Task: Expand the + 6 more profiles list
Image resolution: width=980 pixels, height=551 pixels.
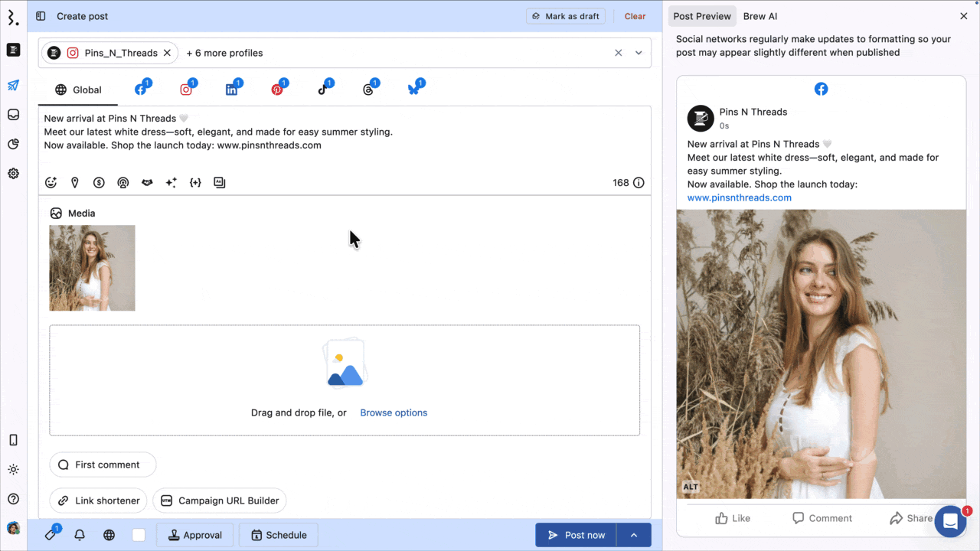Action: pyautogui.click(x=224, y=53)
